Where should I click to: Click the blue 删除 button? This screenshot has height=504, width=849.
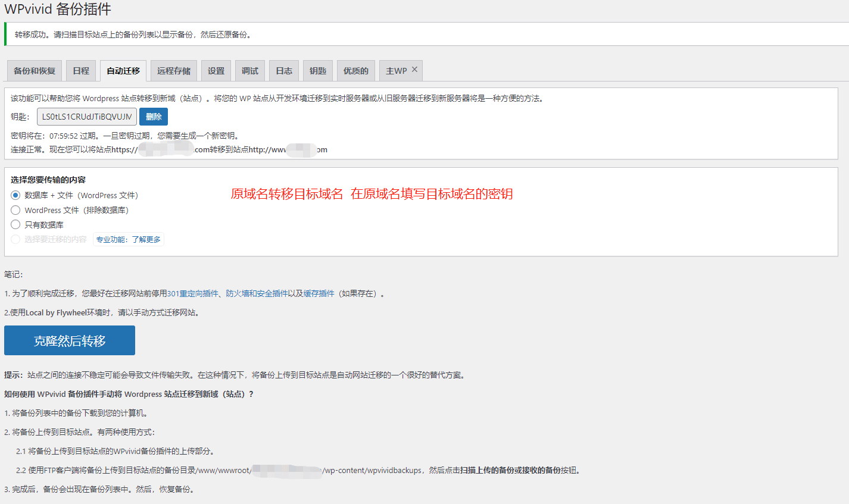[154, 117]
